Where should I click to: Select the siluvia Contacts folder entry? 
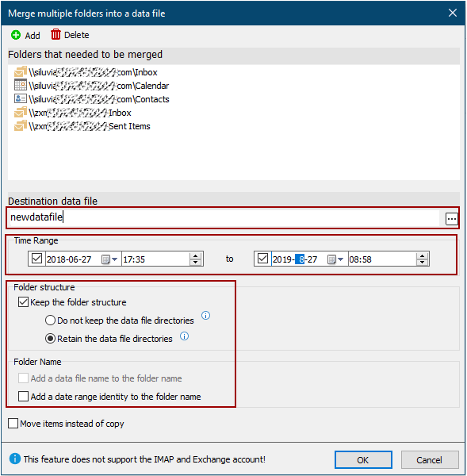(92, 99)
